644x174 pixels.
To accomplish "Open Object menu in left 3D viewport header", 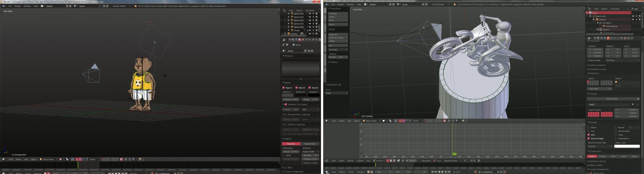I will [x=34, y=159].
